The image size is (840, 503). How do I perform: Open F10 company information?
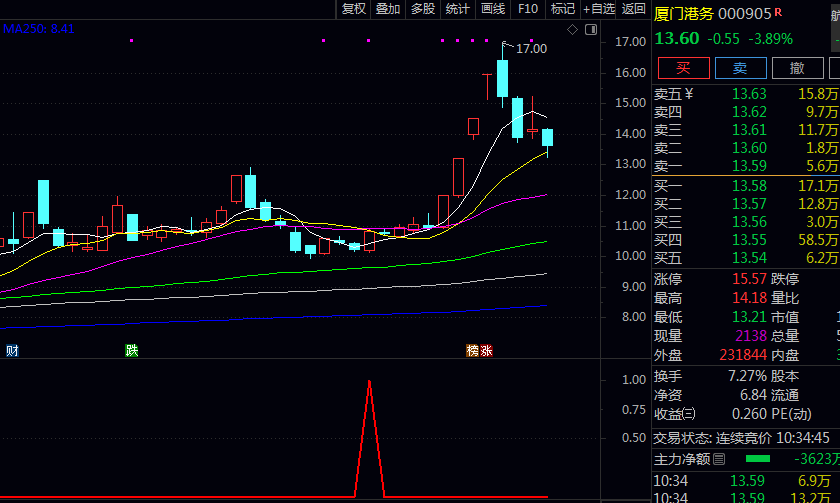pos(528,9)
